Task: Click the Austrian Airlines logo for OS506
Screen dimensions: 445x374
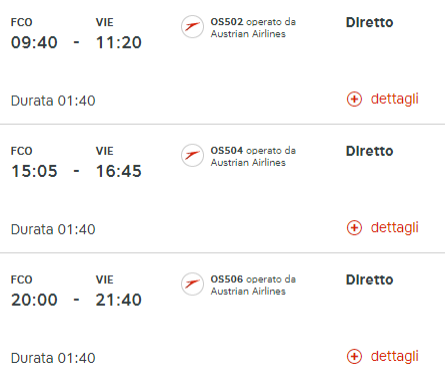Action: coord(192,284)
